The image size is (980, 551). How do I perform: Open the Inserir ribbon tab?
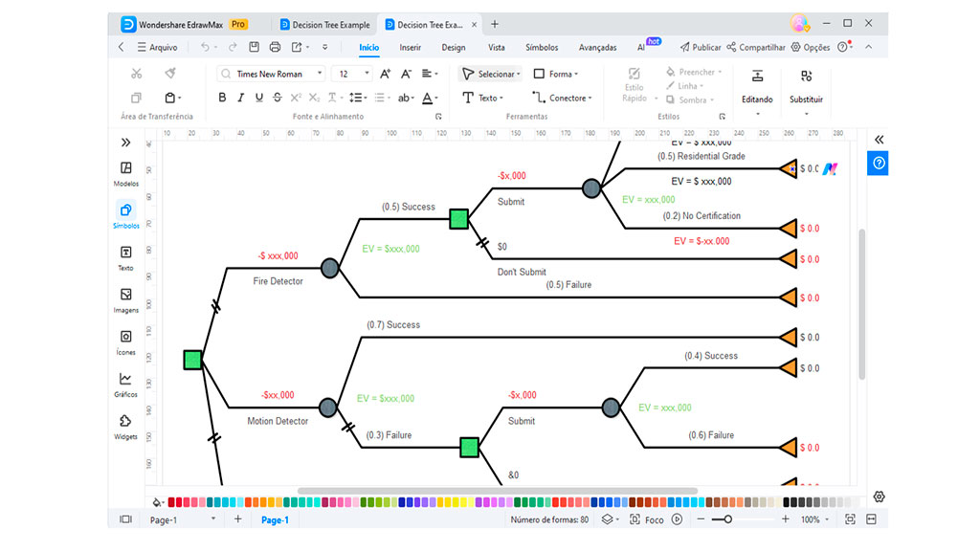pyautogui.click(x=410, y=48)
